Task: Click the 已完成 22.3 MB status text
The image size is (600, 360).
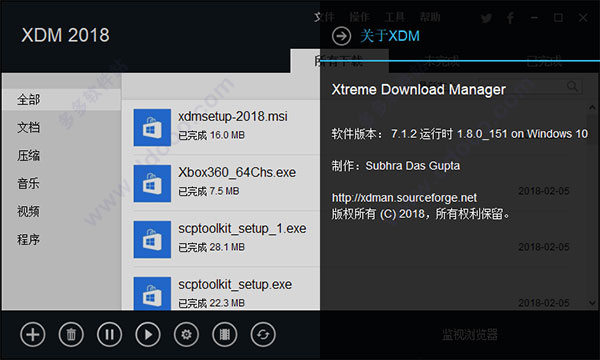Action: click(211, 303)
